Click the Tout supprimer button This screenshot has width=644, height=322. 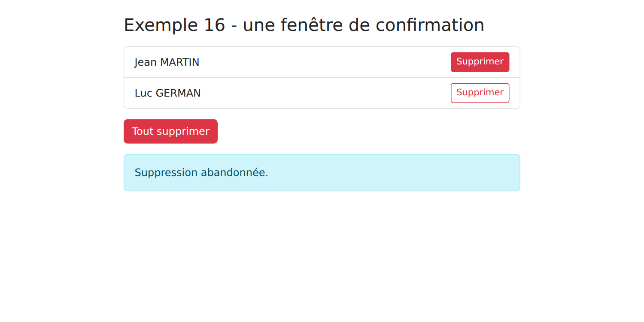170,131
